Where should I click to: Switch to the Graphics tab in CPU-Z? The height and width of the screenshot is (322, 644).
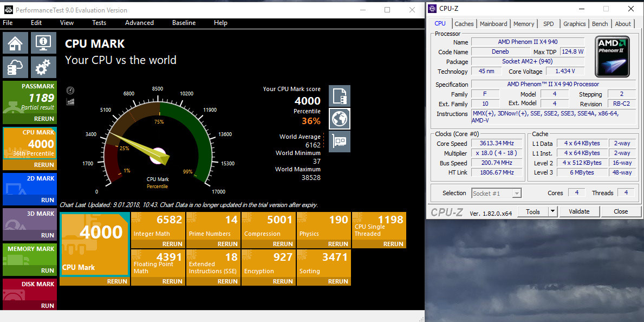(x=575, y=24)
